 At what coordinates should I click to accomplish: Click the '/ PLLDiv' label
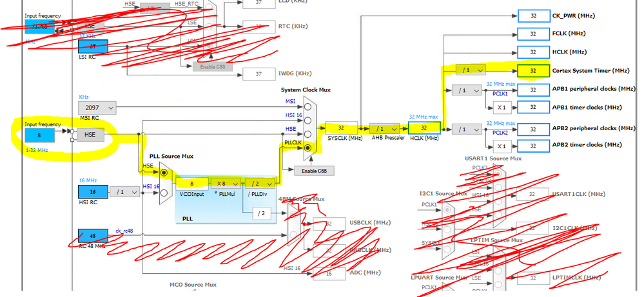(257, 194)
